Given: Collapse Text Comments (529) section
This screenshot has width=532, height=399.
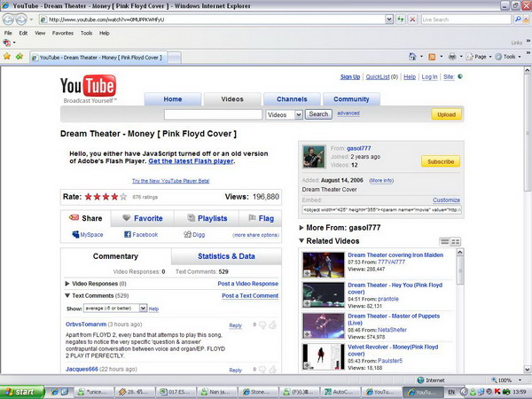Looking at the screenshot, I should pyautogui.click(x=67, y=295).
